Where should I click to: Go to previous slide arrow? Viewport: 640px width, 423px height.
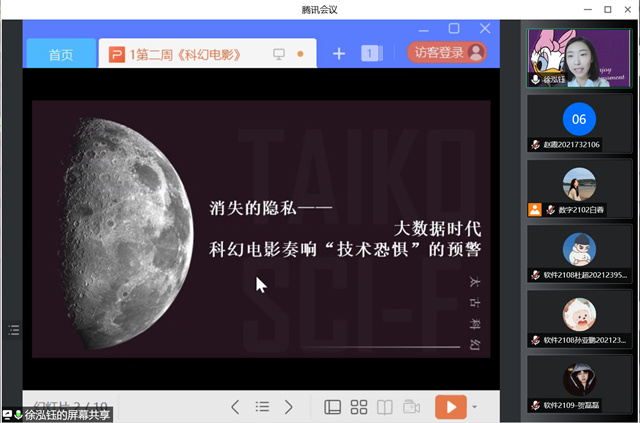point(235,407)
